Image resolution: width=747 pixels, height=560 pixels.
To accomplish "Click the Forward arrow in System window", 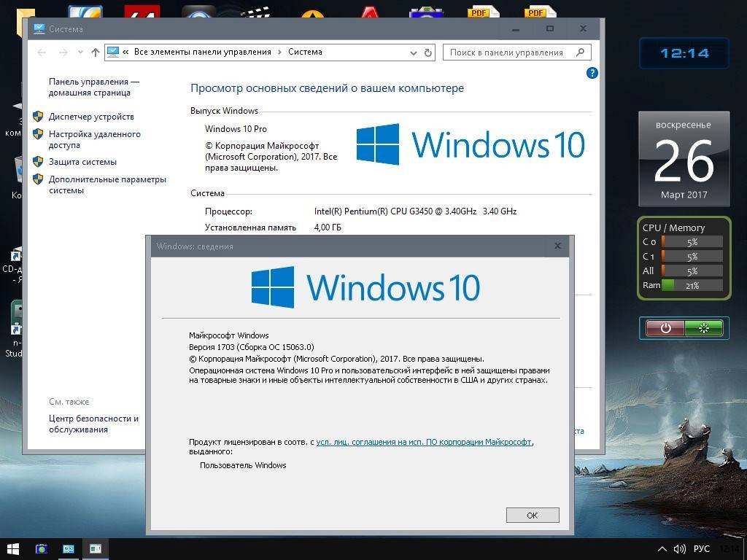I will (63, 52).
